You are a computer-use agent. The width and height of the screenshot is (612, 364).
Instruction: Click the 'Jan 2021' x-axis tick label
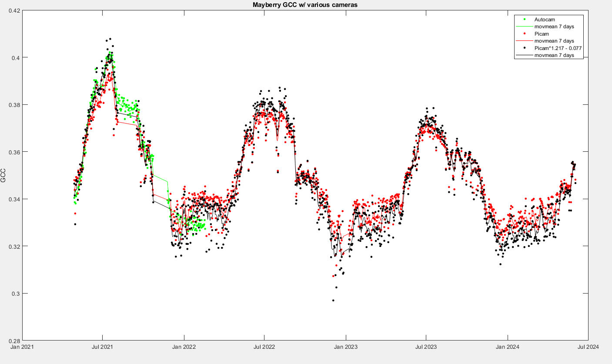pos(22,347)
